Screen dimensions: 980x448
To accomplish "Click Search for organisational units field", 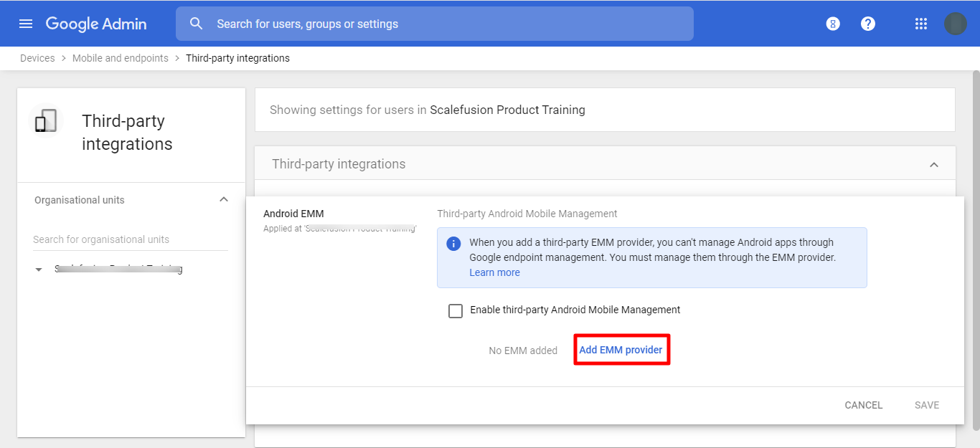I will point(131,239).
